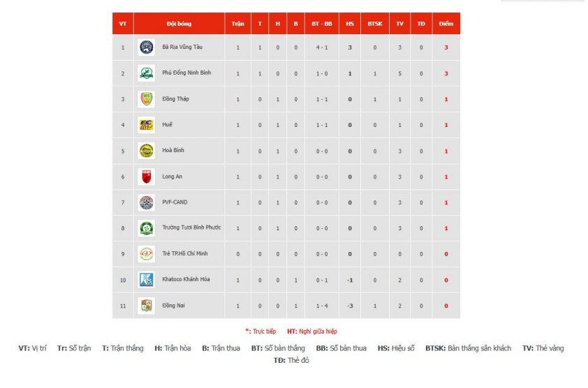
Task: Click the Hoà Bình team logo
Action: tap(146, 151)
